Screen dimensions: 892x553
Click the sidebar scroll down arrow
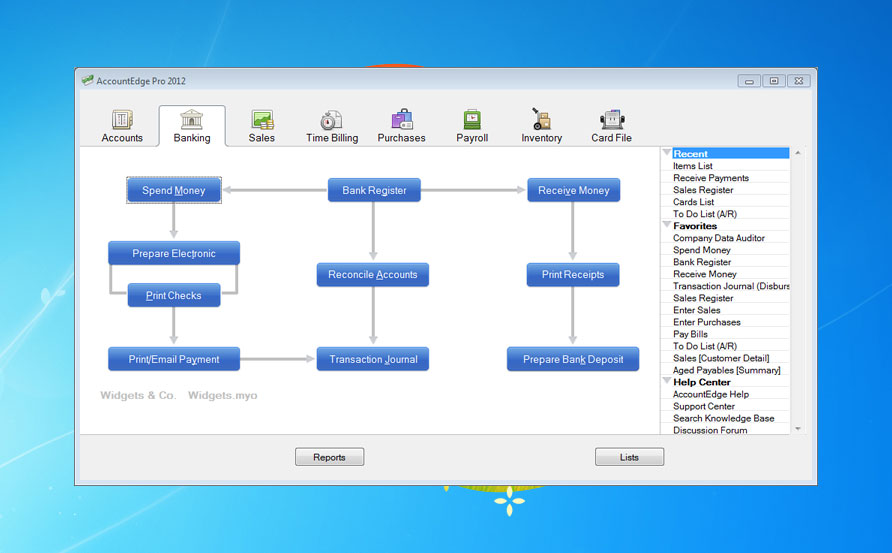pyautogui.click(x=798, y=429)
